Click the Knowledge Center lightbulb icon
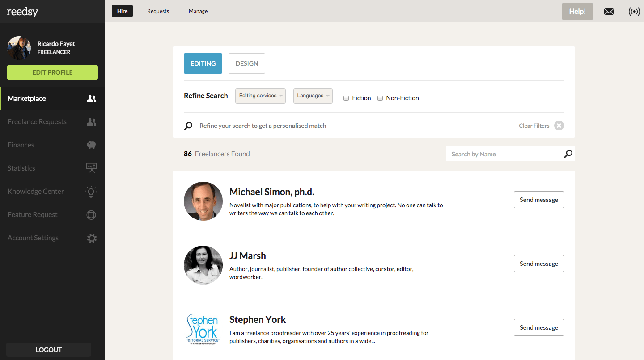This screenshot has height=360, width=644. [x=91, y=192]
